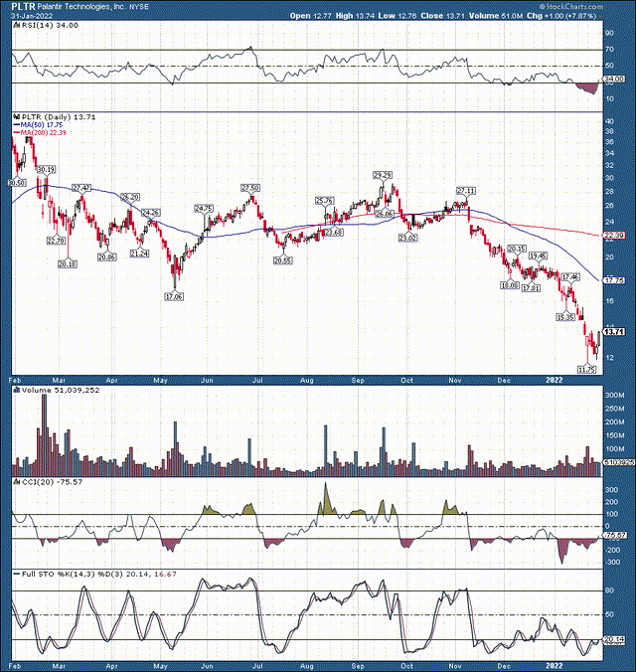The image size is (636, 672).
Task: Click the 34.00 RSI value tag on right axis
Action: (614, 80)
